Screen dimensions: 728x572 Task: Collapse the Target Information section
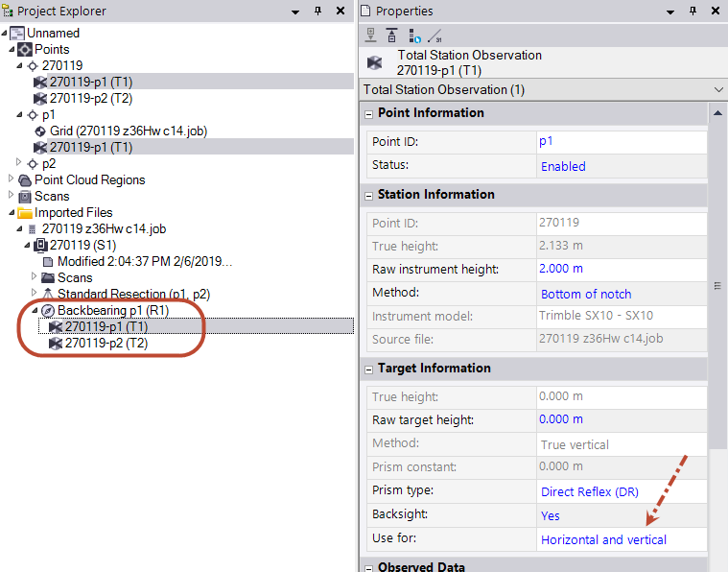pos(368,369)
